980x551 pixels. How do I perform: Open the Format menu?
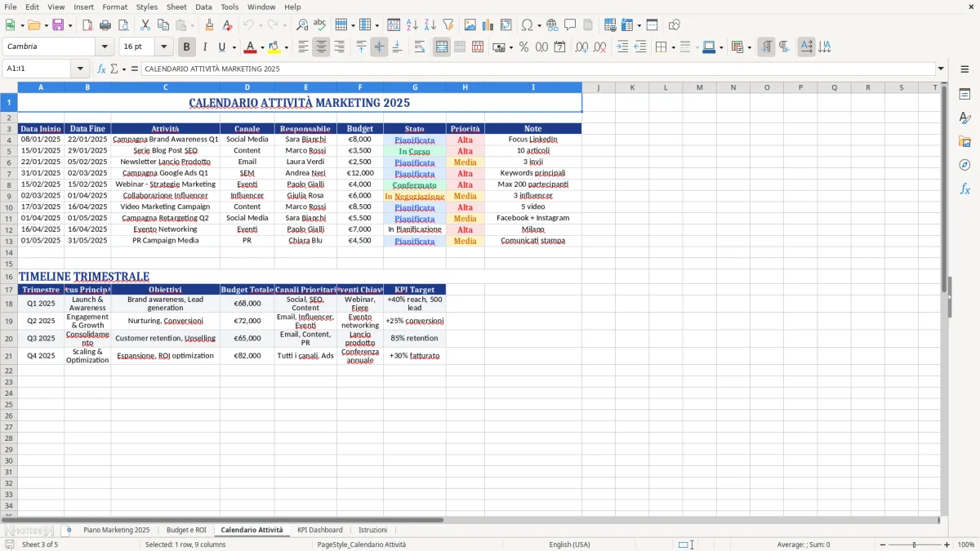pos(114,7)
